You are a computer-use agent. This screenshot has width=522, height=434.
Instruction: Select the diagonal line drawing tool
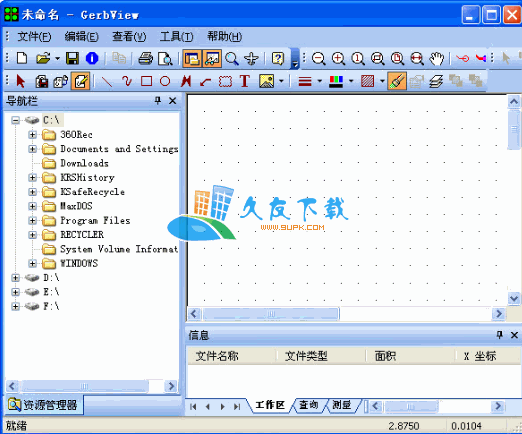pyautogui.click(x=107, y=81)
